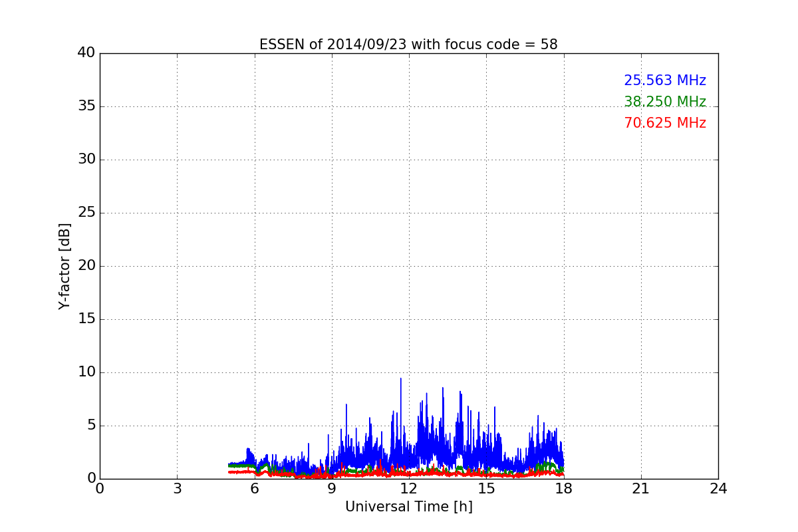Click x-axis tick label 12
This screenshot has width=798, height=532.
[x=409, y=489]
